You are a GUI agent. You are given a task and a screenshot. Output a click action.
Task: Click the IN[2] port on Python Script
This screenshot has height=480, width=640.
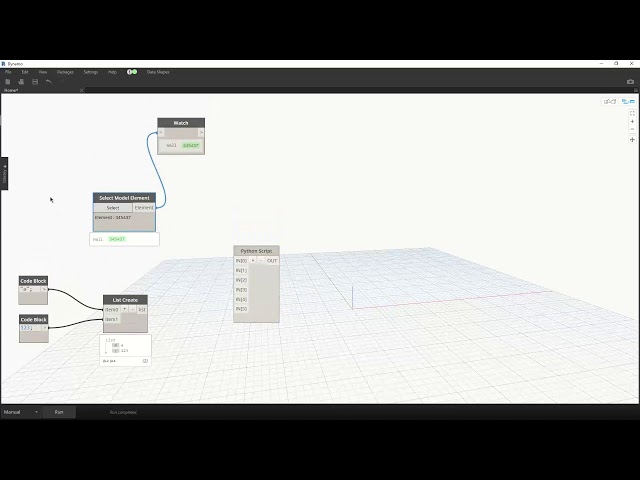click(x=241, y=280)
